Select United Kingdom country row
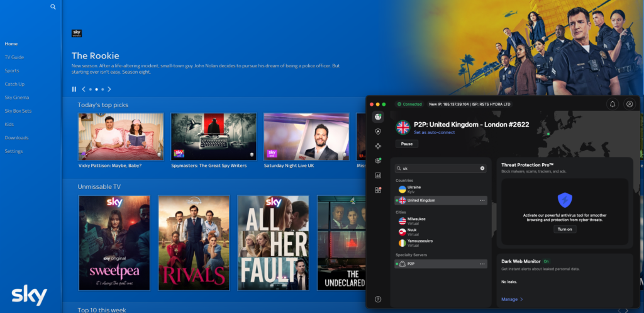The height and width of the screenshot is (313, 644). pyautogui.click(x=441, y=200)
